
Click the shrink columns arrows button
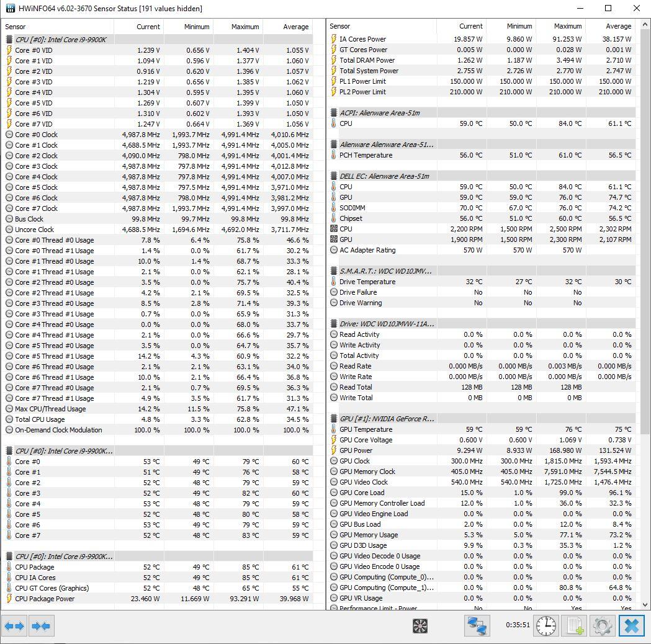tap(41, 626)
